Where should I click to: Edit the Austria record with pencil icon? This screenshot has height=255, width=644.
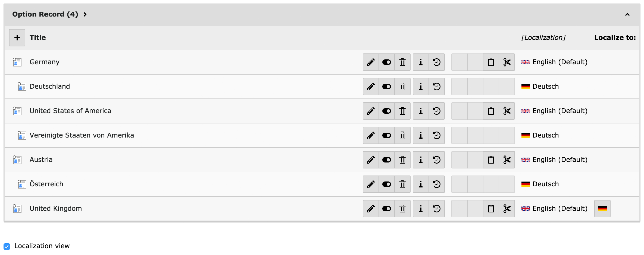click(x=371, y=160)
